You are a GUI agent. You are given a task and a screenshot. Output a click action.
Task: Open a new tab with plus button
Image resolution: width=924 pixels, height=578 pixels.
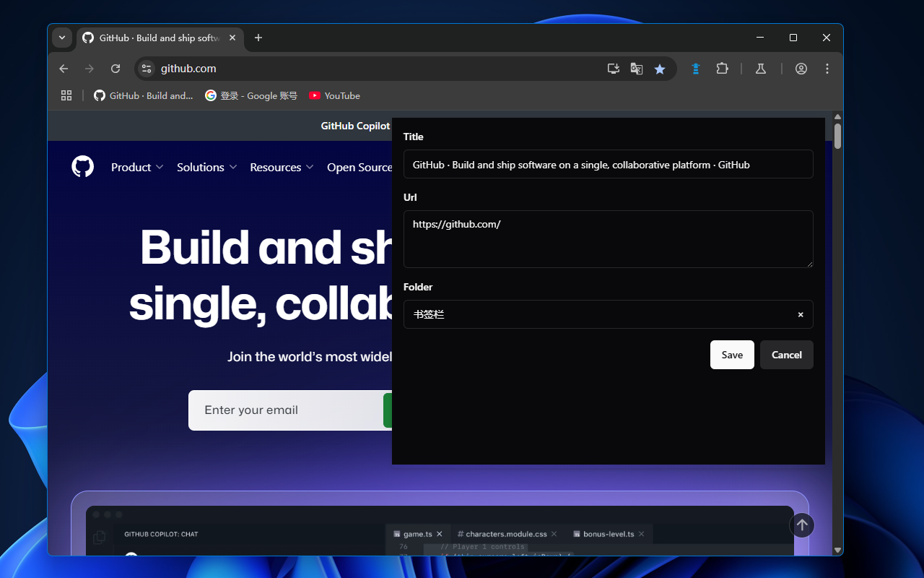(258, 38)
